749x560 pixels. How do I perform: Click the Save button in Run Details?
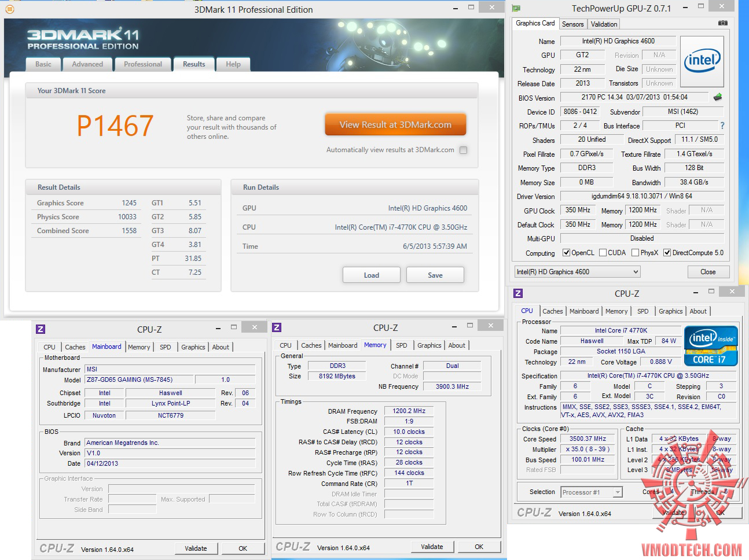point(435,275)
